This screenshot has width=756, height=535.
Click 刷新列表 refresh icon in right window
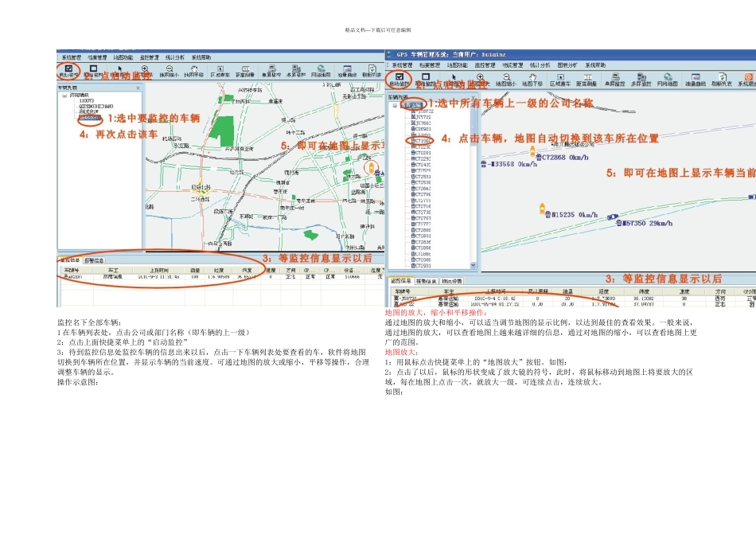(722, 79)
